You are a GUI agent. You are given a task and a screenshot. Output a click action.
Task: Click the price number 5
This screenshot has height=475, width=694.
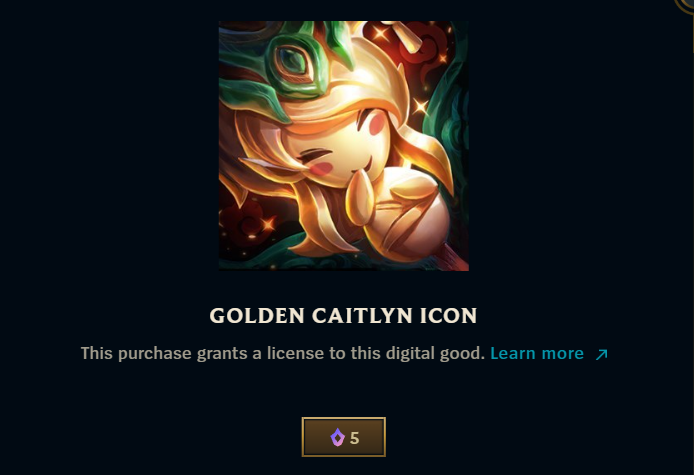(x=354, y=438)
